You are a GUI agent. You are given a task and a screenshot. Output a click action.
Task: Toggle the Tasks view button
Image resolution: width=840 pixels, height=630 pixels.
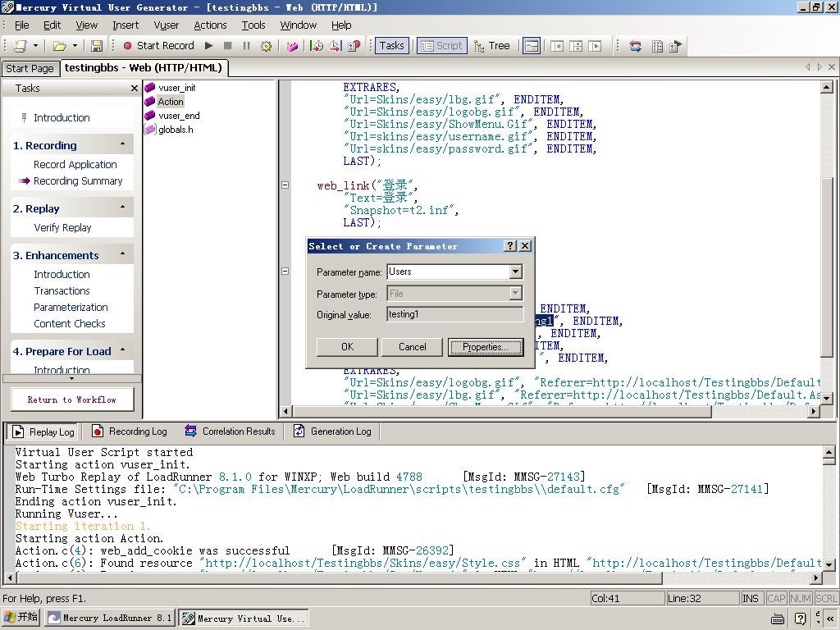(392, 46)
